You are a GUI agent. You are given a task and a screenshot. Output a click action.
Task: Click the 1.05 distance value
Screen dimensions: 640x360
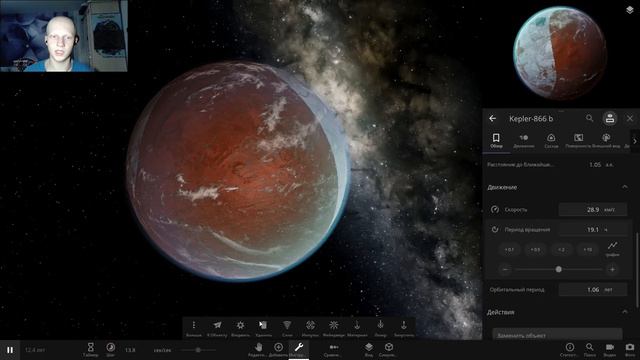[x=595, y=164]
